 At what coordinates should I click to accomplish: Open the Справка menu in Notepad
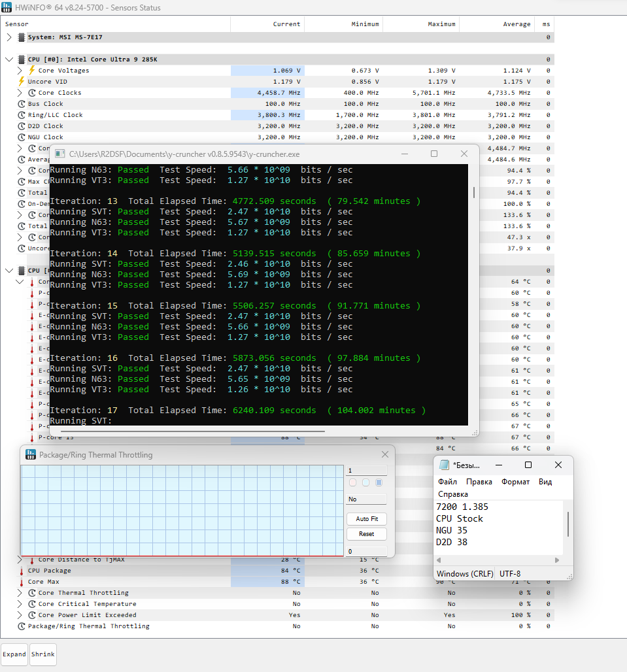[452, 494]
